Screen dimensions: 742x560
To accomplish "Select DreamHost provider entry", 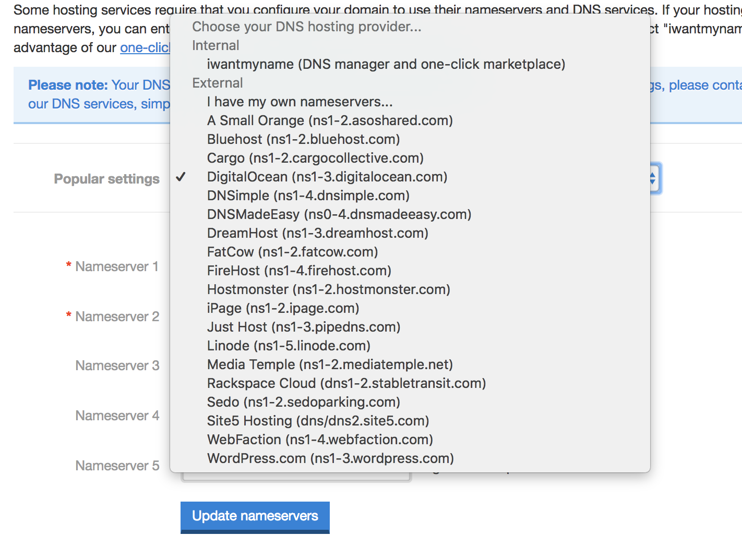I will [x=410, y=233].
